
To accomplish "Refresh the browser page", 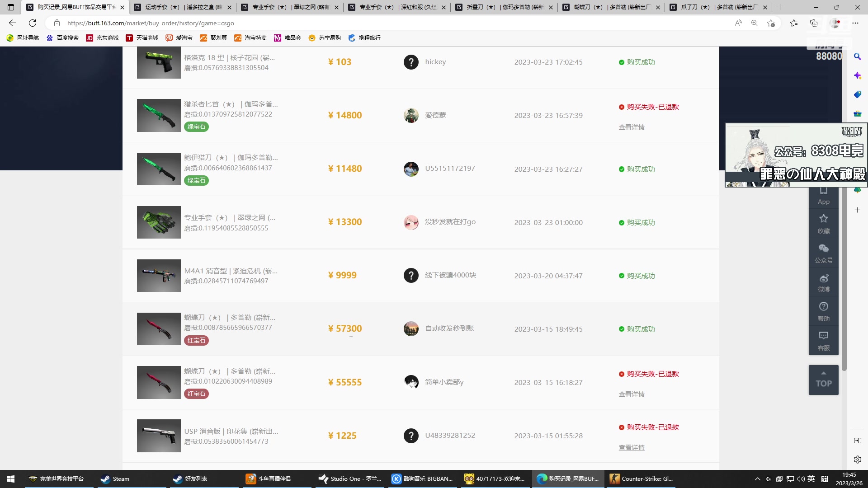I will (x=33, y=23).
